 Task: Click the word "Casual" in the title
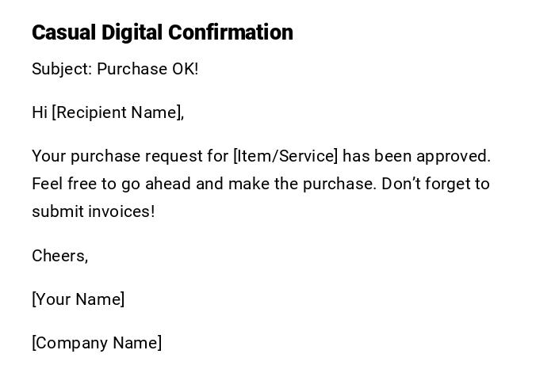point(63,32)
